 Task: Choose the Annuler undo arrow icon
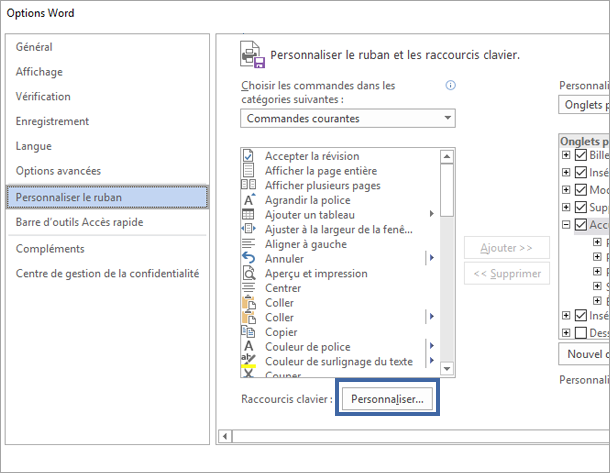248,258
